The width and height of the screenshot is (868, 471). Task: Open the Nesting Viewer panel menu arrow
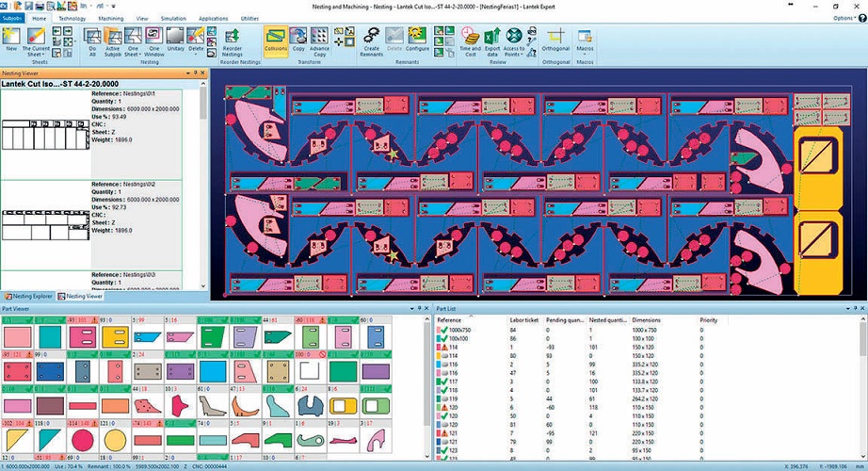pos(188,73)
